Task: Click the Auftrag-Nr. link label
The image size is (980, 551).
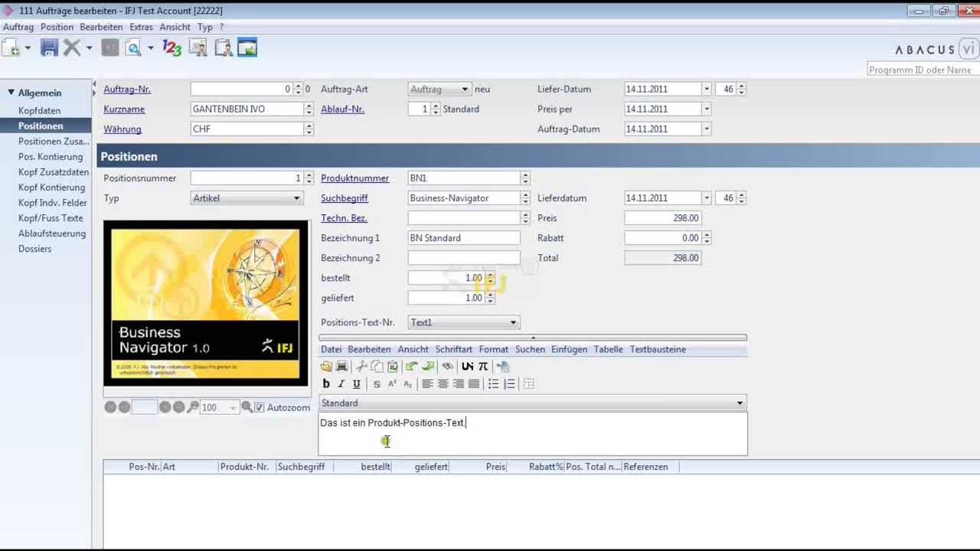Action: (x=127, y=90)
